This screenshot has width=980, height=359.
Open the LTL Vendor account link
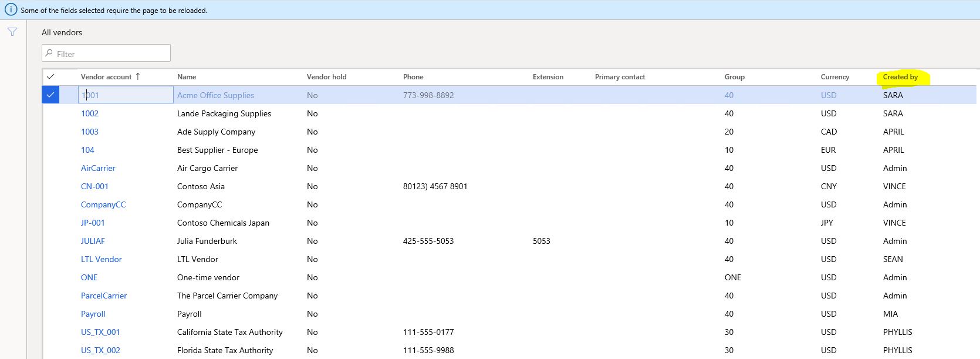102,259
